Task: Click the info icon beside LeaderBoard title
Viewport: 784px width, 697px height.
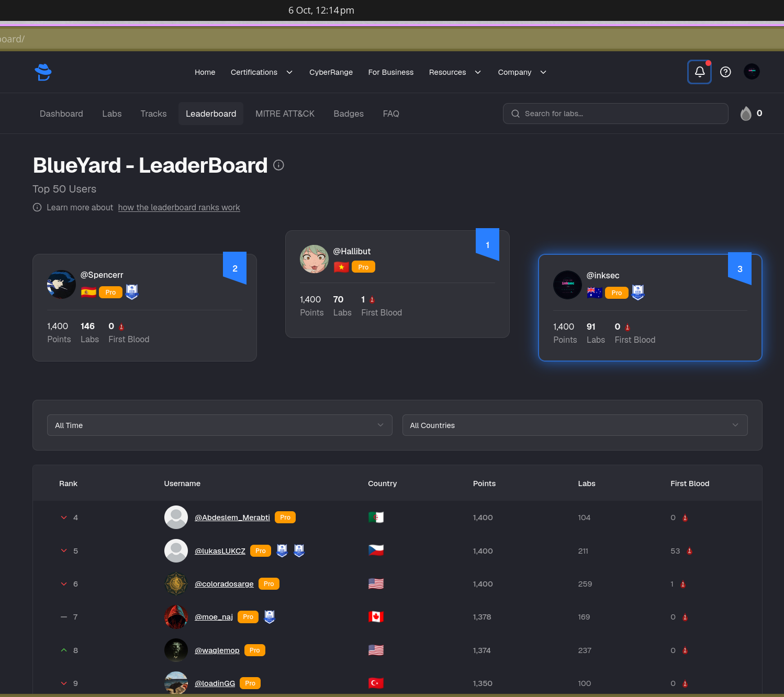Action: click(278, 165)
